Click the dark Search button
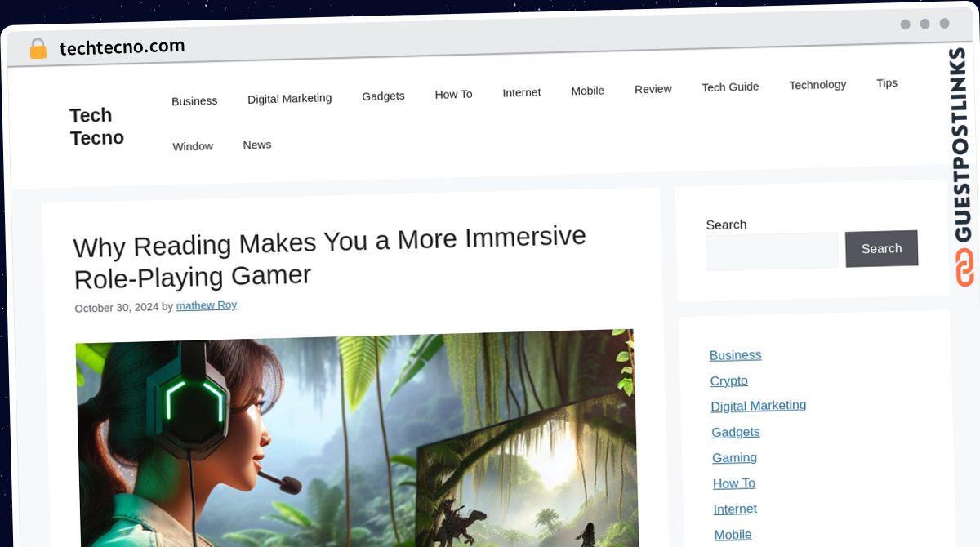 click(x=881, y=249)
